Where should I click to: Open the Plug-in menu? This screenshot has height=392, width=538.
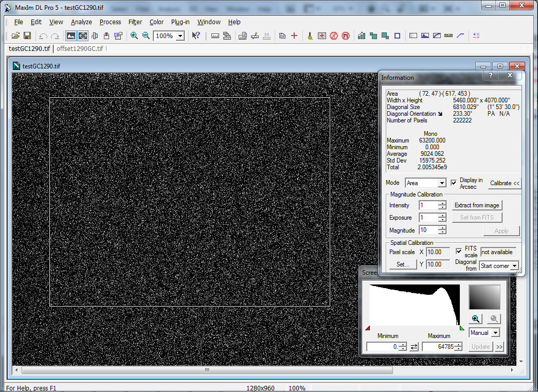click(180, 22)
